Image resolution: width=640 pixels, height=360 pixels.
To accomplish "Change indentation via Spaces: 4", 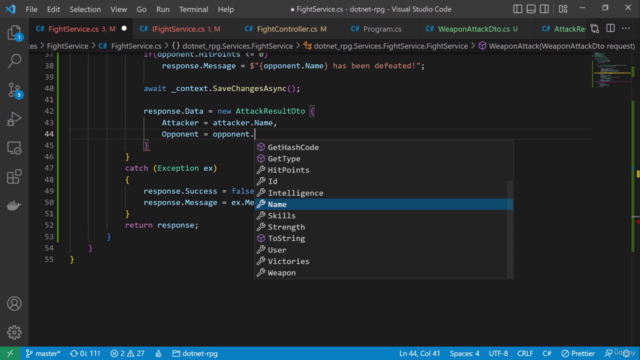I will tap(464, 353).
